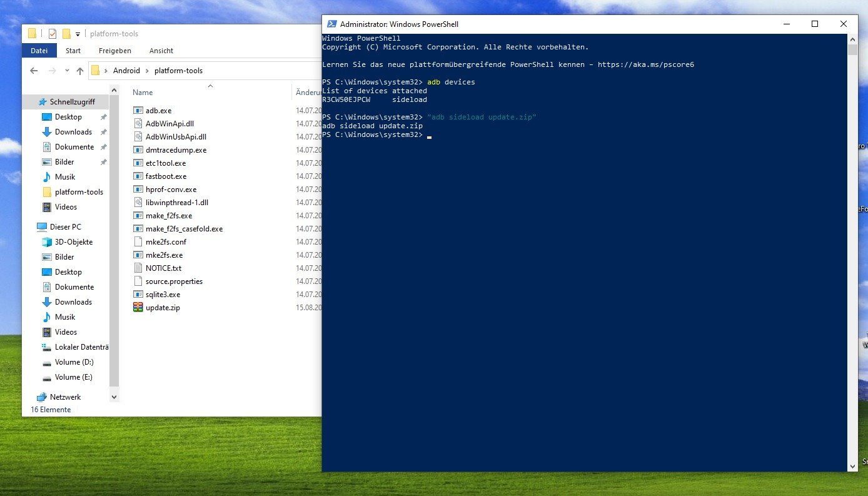This screenshot has width=868, height=496.
Task: Click Android in the address breadcrumb
Action: tap(126, 71)
